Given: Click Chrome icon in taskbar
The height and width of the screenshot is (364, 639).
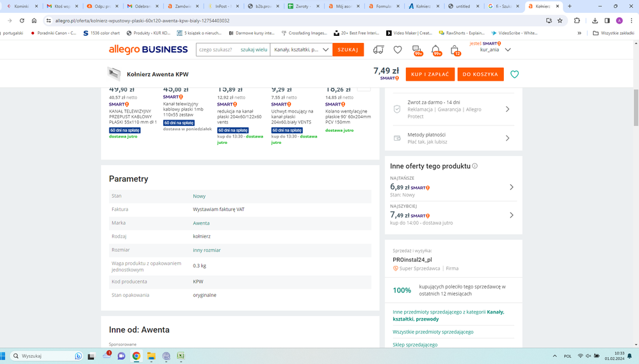Looking at the screenshot, I should point(136,356).
